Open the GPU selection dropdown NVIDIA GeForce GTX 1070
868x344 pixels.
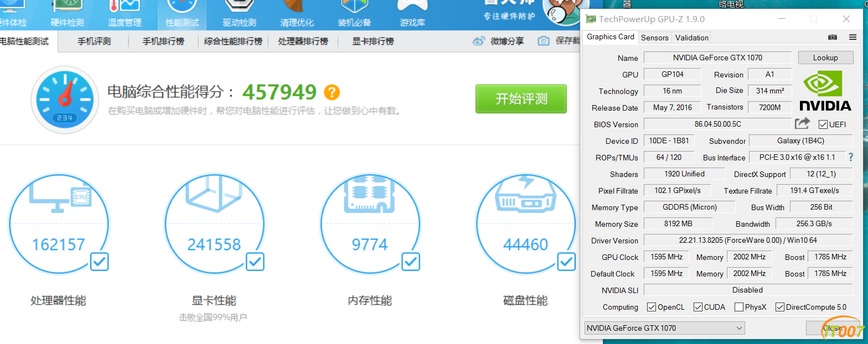664,328
